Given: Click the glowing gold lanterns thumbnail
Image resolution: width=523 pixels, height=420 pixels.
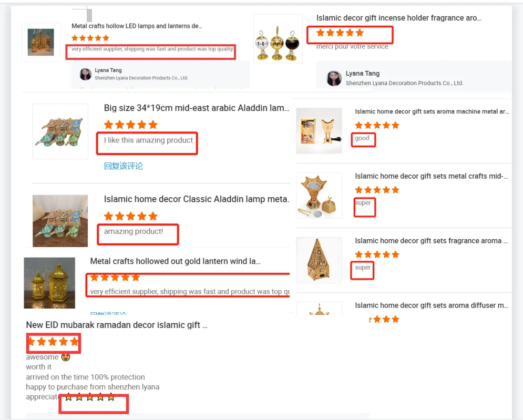Looking at the screenshot, I should point(49,283).
